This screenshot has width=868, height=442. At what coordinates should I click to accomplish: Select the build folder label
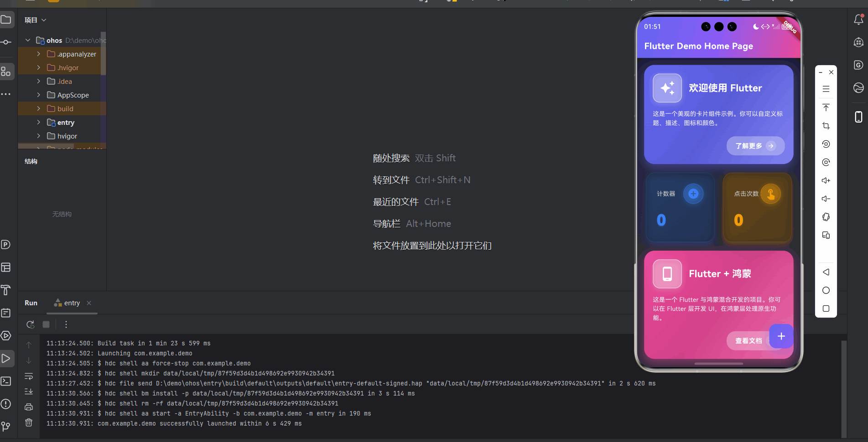[x=65, y=108]
